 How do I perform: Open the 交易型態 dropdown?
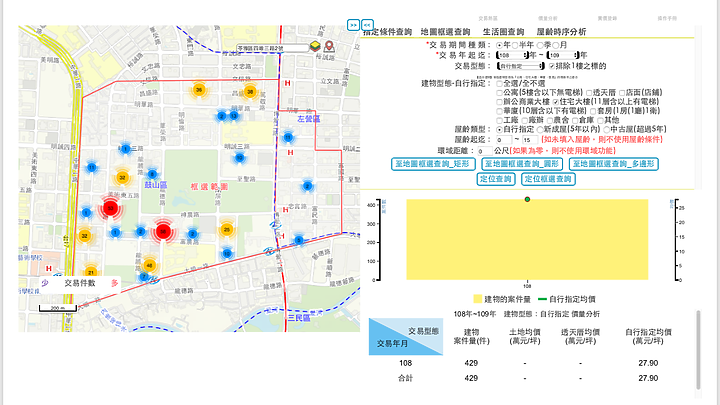pos(521,66)
